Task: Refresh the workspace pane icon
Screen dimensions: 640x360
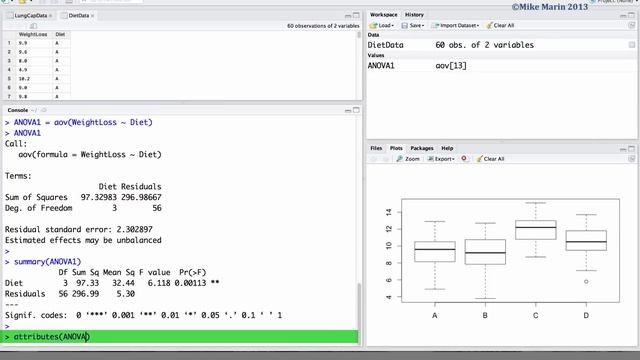Action: click(631, 25)
